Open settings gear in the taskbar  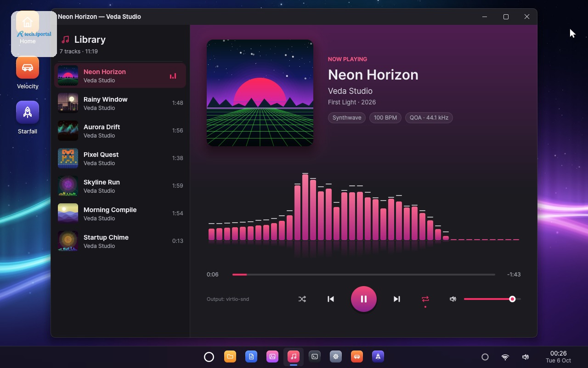[336, 356]
